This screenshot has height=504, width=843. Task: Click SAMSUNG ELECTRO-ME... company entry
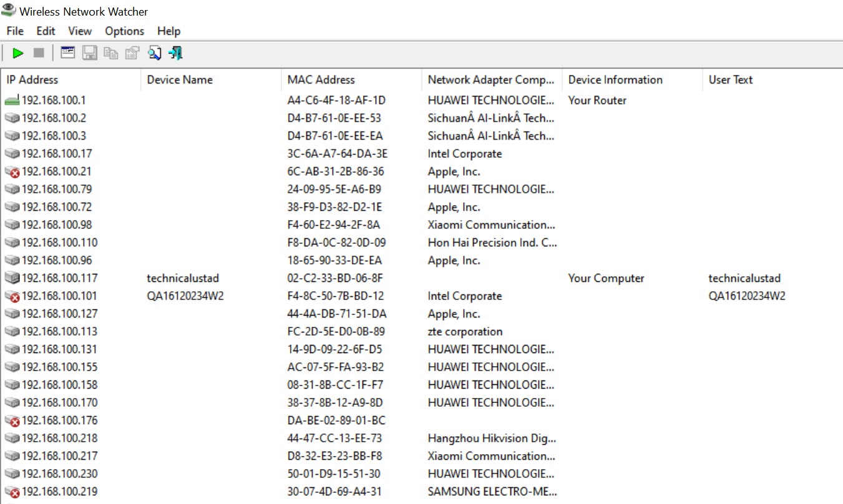click(492, 492)
